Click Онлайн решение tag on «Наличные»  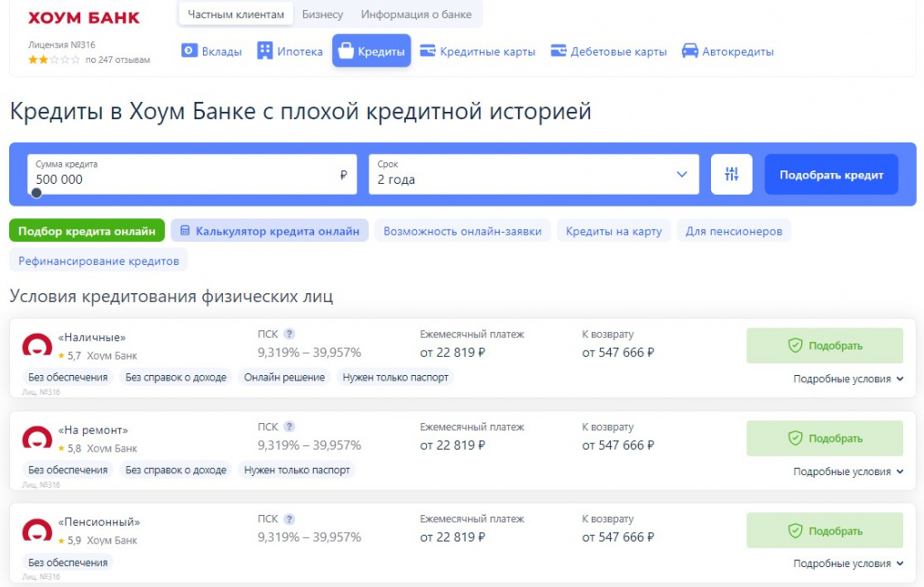click(x=284, y=378)
